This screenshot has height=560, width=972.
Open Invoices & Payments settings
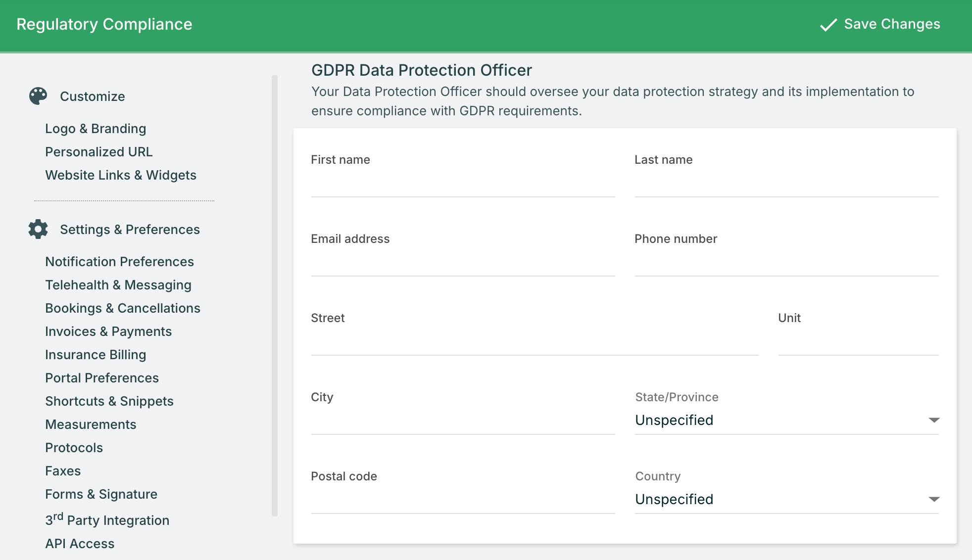[108, 331]
